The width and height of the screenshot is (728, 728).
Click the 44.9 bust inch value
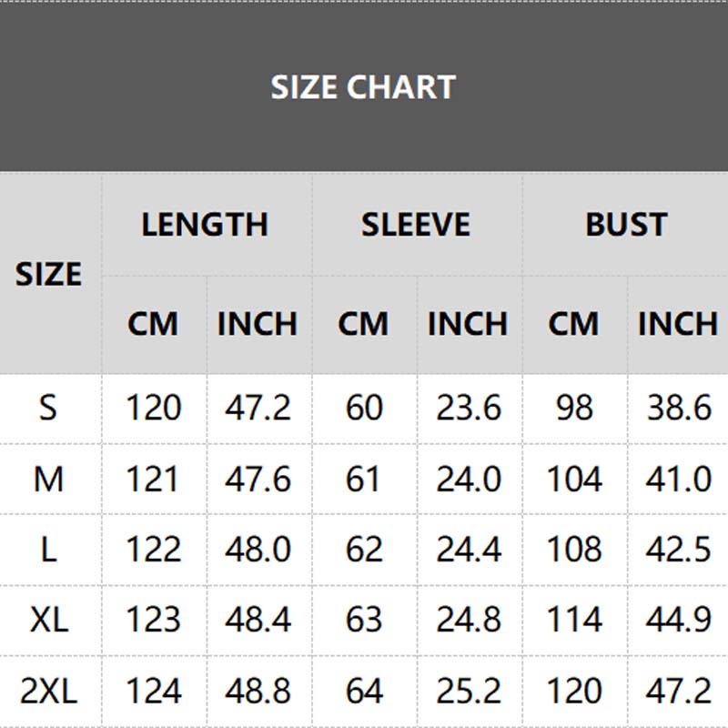678,621
